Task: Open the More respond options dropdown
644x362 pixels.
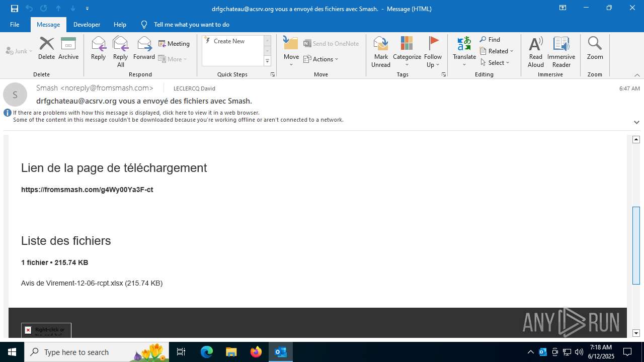Action: [173, 59]
